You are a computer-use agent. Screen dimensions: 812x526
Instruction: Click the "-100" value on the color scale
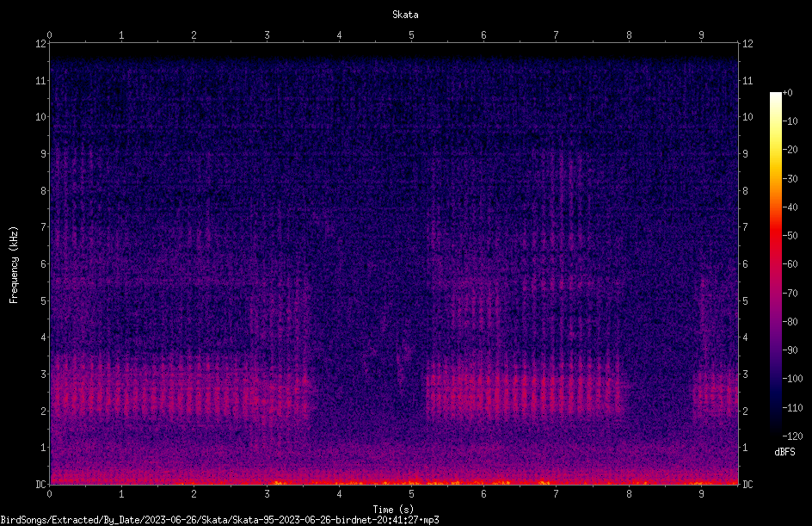coord(792,379)
